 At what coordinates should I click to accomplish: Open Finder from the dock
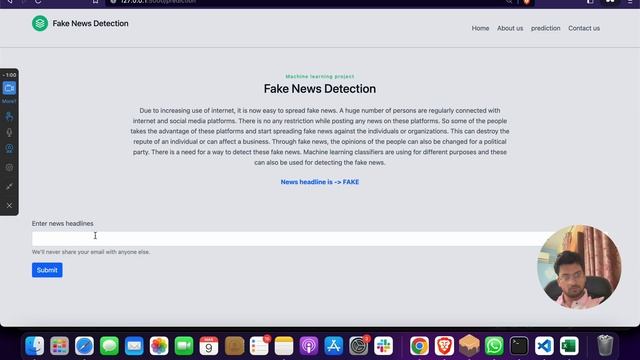(x=35, y=346)
